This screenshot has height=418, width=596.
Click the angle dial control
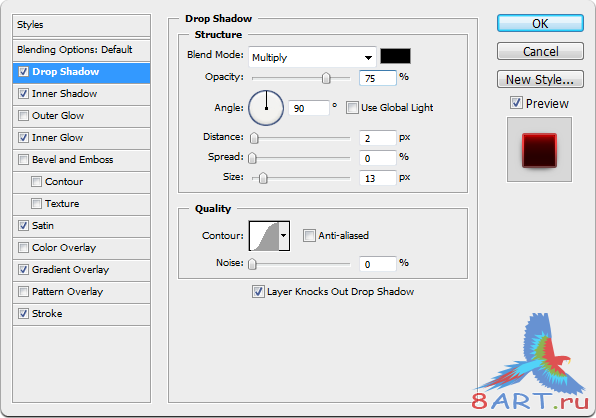tap(266, 108)
